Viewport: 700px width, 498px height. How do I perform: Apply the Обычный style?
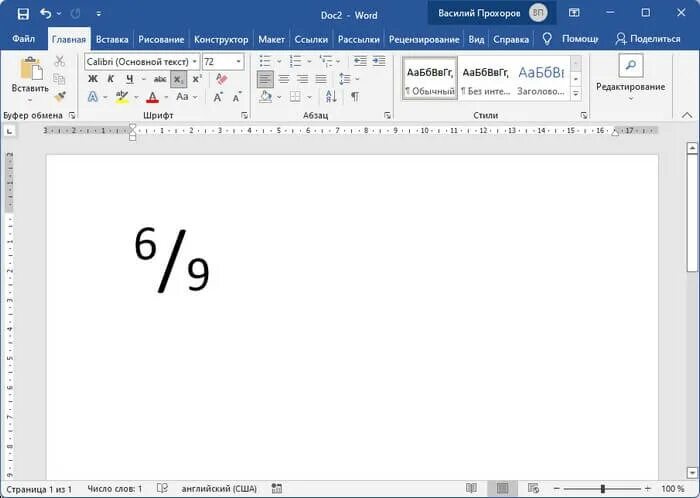[x=429, y=79]
